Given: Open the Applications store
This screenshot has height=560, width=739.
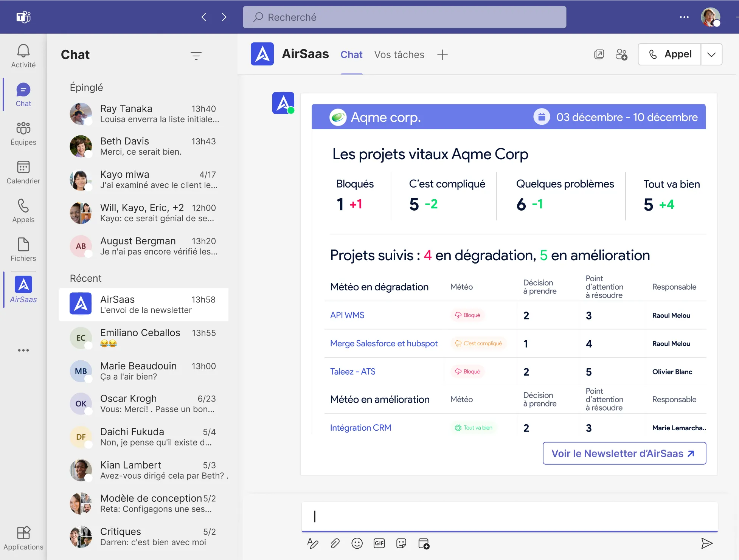Looking at the screenshot, I should coord(23,538).
